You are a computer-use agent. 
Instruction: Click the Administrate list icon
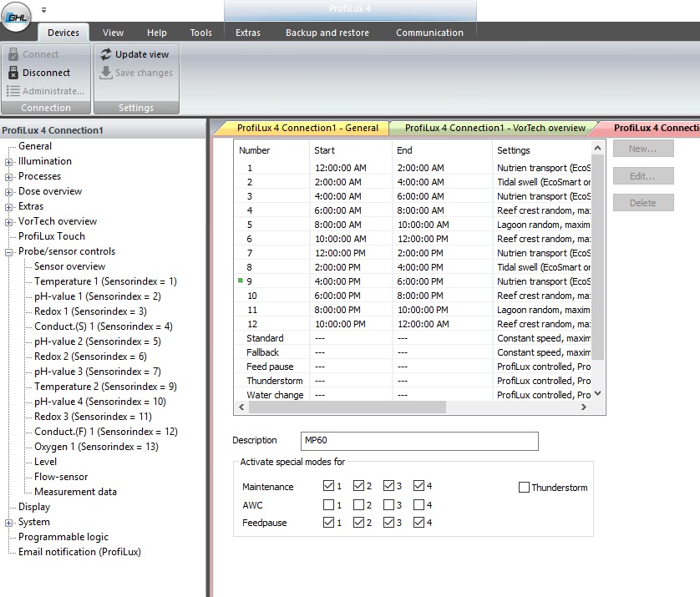pyautogui.click(x=13, y=91)
